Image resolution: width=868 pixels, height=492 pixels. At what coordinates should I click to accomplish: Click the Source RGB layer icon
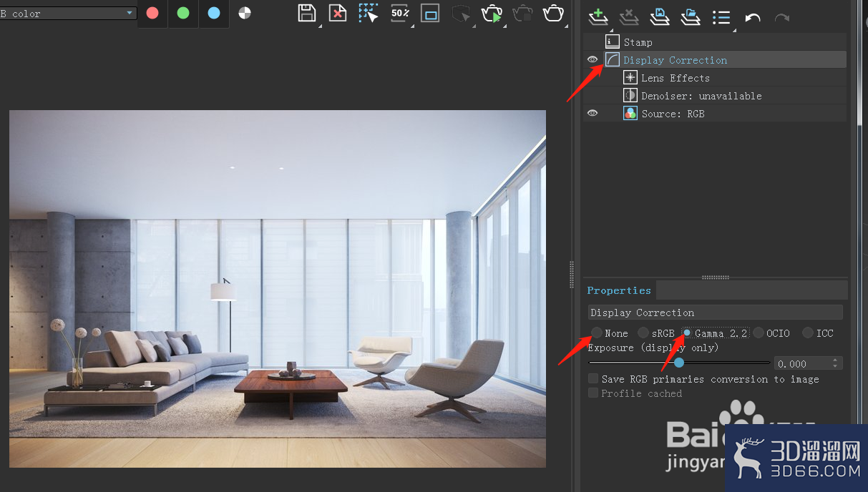click(x=630, y=114)
